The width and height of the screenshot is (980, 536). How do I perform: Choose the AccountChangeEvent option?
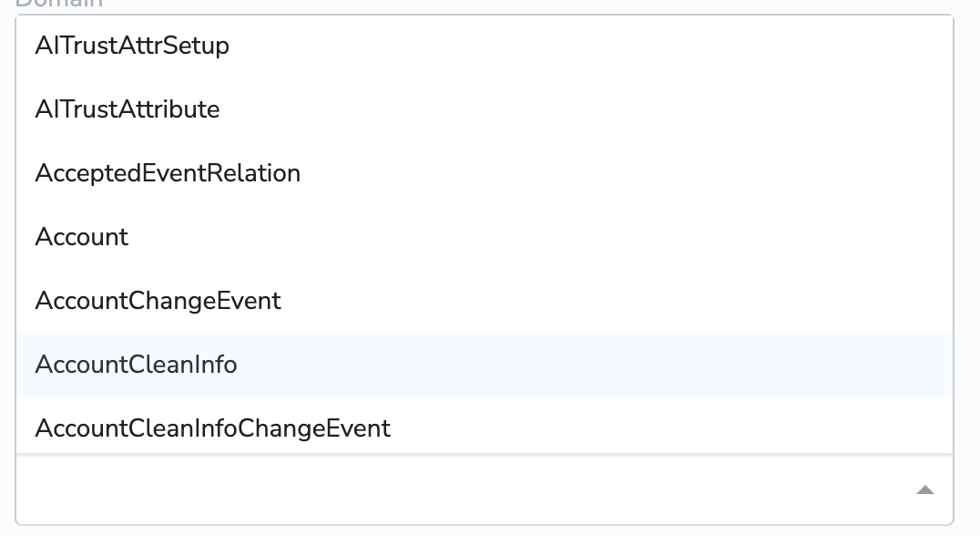tap(158, 301)
